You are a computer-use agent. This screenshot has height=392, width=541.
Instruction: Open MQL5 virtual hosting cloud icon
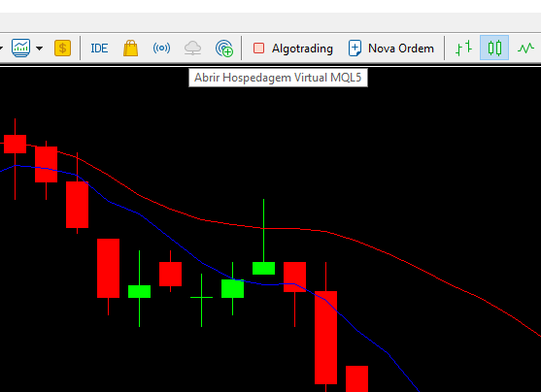192,48
